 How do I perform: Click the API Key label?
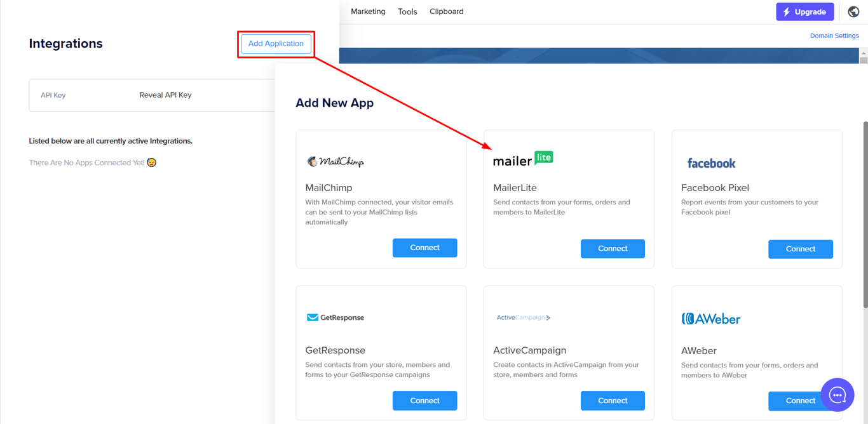coord(53,95)
